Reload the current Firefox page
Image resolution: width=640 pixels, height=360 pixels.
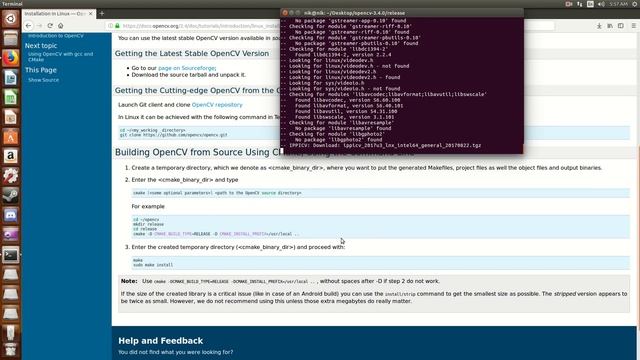(50, 25)
